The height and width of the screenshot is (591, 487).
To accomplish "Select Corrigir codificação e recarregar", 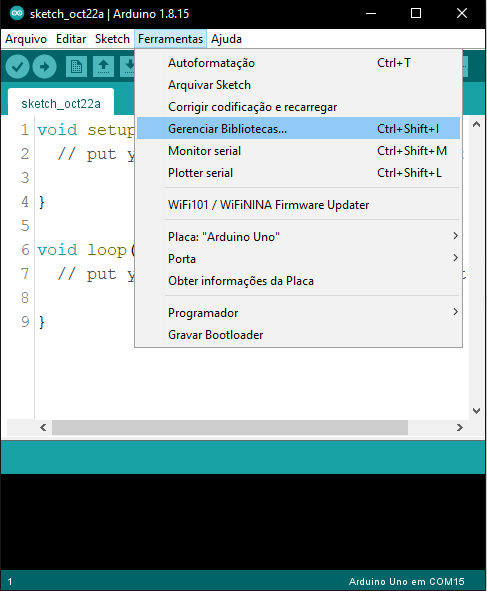I will click(298, 107).
